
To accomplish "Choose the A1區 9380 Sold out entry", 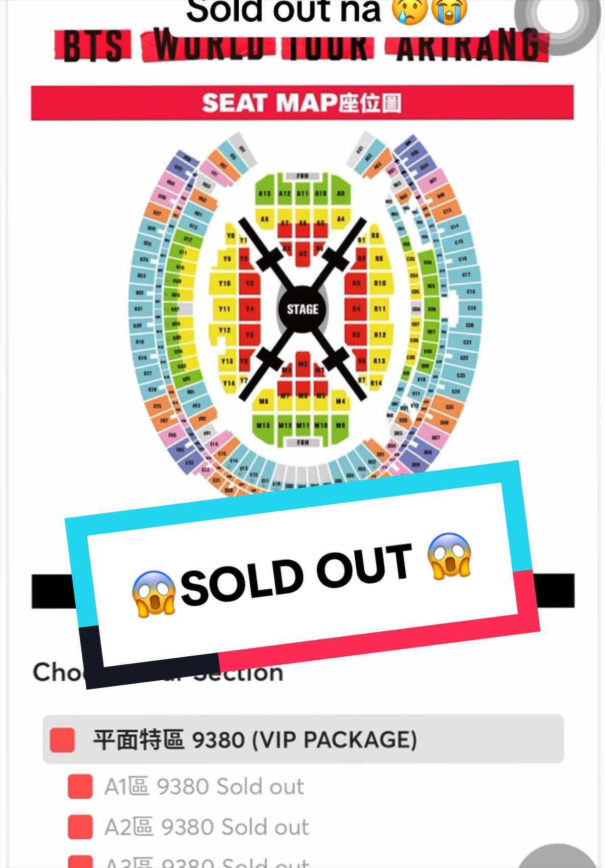I will point(204,786).
